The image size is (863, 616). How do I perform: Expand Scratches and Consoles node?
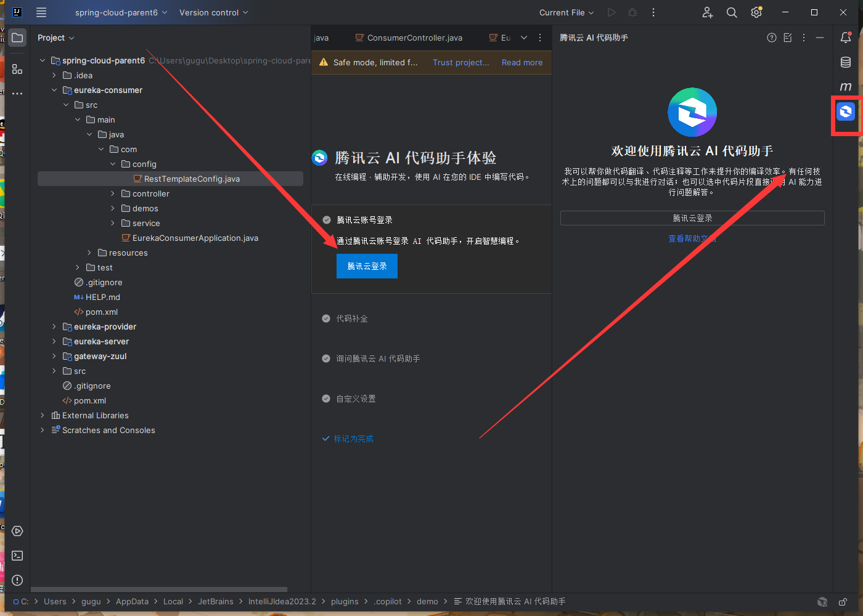(43, 430)
